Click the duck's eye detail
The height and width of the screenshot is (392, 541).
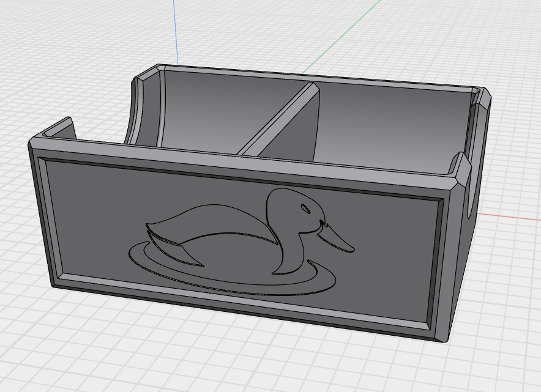tap(305, 209)
